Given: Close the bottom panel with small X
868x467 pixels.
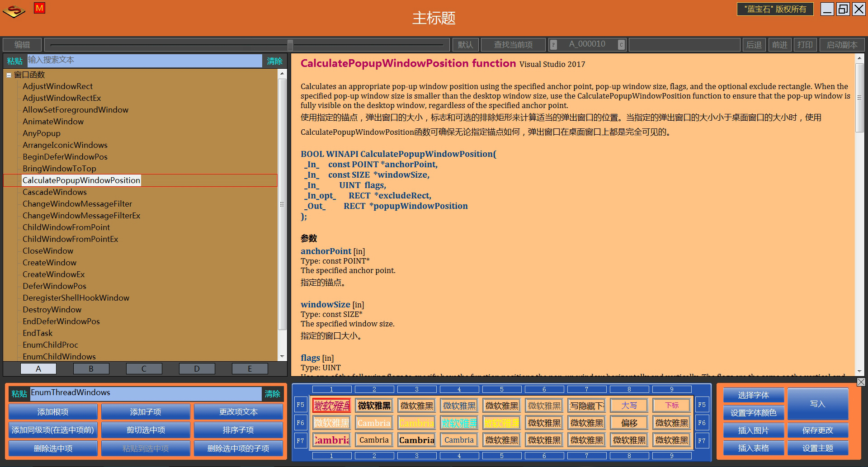Looking at the screenshot, I should tap(861, 382).
